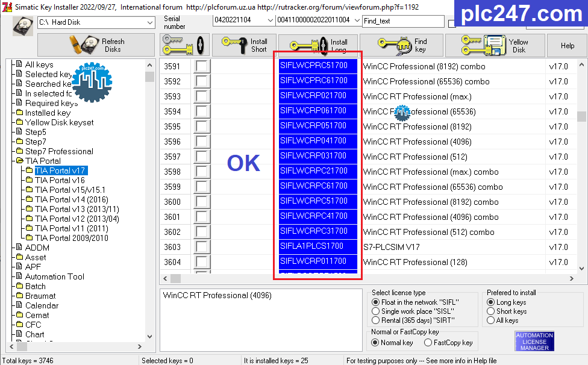Viewport: 588px width, 365px height.
Task: Click the Refresh Disks button
Action: pos(96,45)
